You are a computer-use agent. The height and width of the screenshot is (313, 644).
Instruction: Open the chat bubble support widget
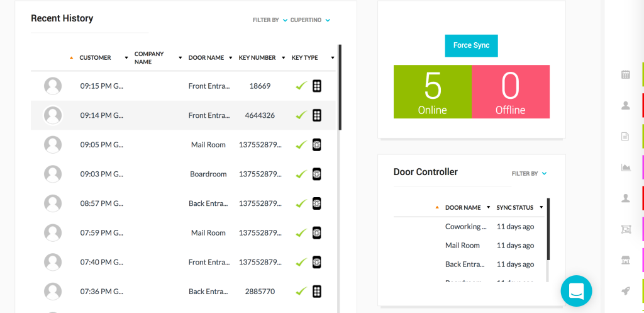pyautogui.click(x=576, y=291)
